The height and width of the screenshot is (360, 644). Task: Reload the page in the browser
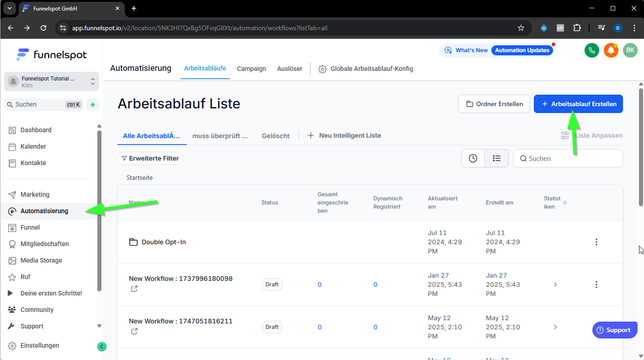click(x=43, y=28)
